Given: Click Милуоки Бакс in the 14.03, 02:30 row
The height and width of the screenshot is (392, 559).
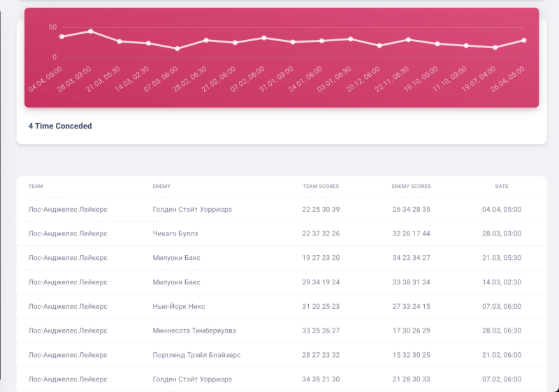Looking at the screenshot, I should [x=176, y=282].
